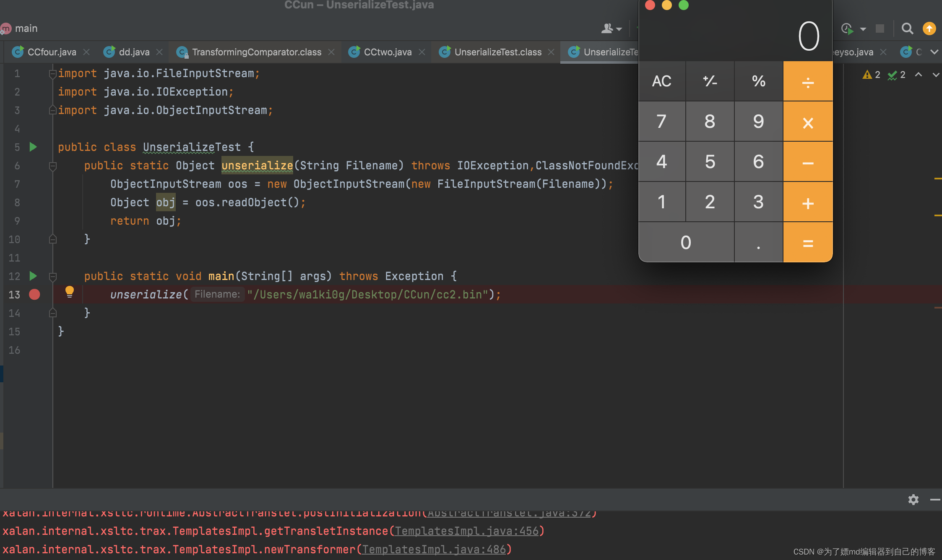Click the IDE update arrow icon
Viewport: 942px width, 560px height.
click(929, 29)
